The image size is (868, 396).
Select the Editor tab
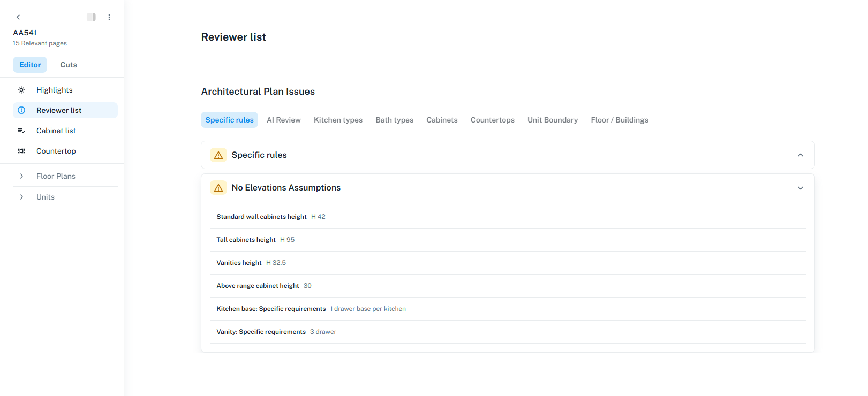30,65
